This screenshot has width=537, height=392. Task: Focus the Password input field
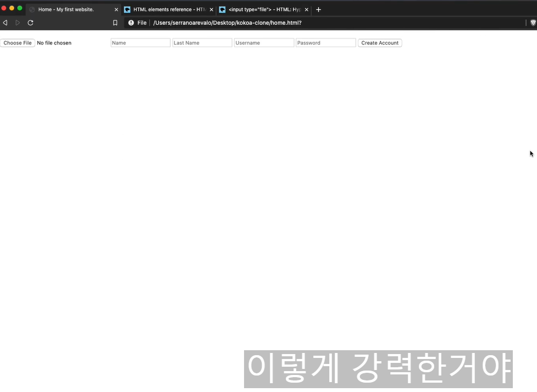(326, 43)
